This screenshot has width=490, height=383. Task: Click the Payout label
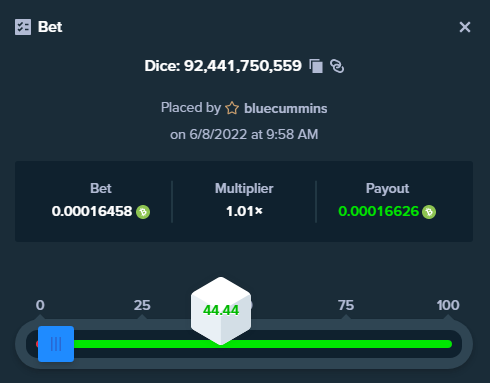[x=387, y=189]
